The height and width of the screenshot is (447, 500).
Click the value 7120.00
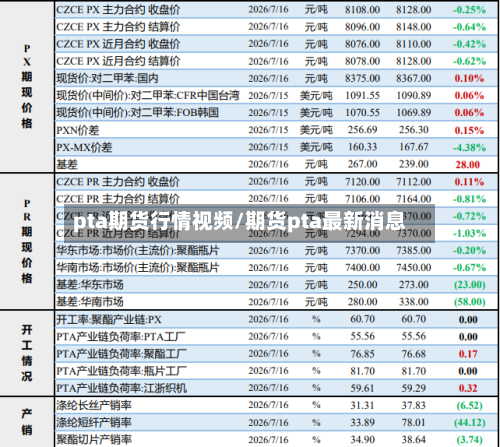(x=362, y=182)
